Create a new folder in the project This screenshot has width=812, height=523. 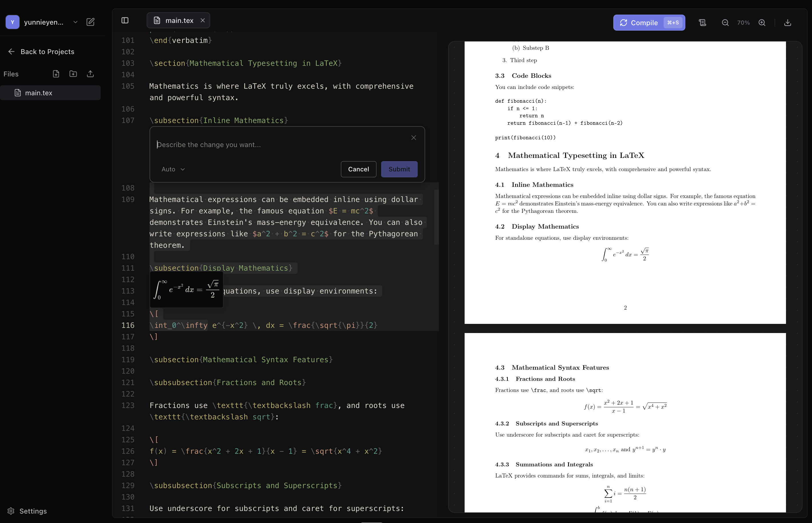[x=73, y=74]
